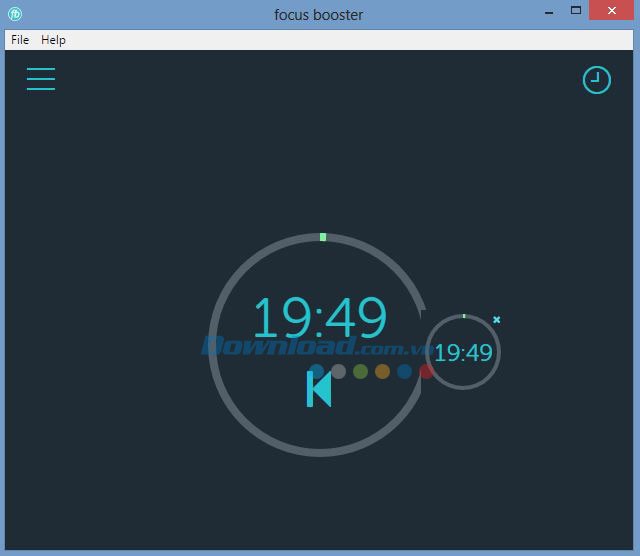Screen dimensions: 640x556
Task: Open the File menu
Action: click(20, 40)
